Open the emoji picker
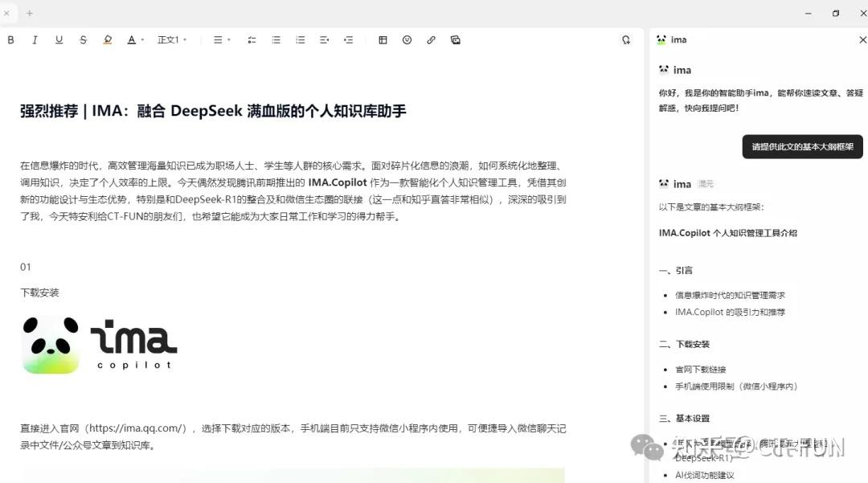 click(x=407, y=39)
